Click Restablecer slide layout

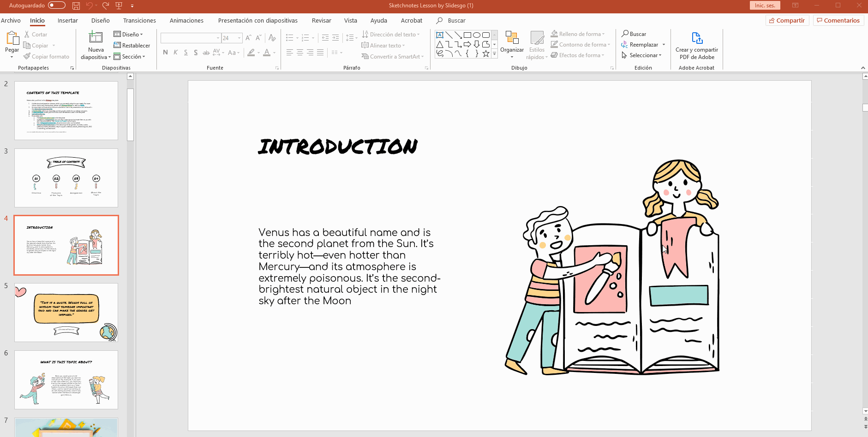pos(132,46)
